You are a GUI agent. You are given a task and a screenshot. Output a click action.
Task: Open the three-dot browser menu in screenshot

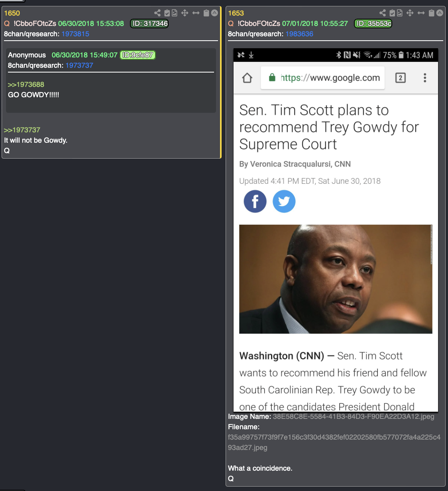pyautogui.click(x=425, y=78)
